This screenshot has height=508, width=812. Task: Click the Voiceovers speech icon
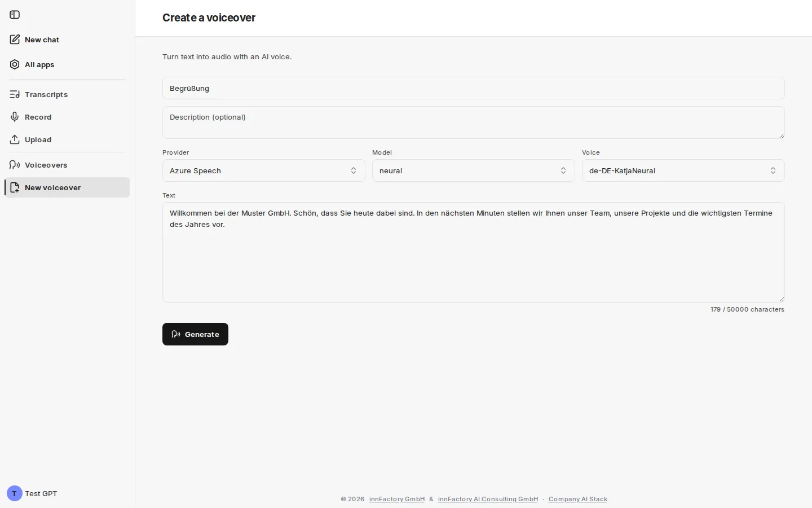click(x=15, y=165)
